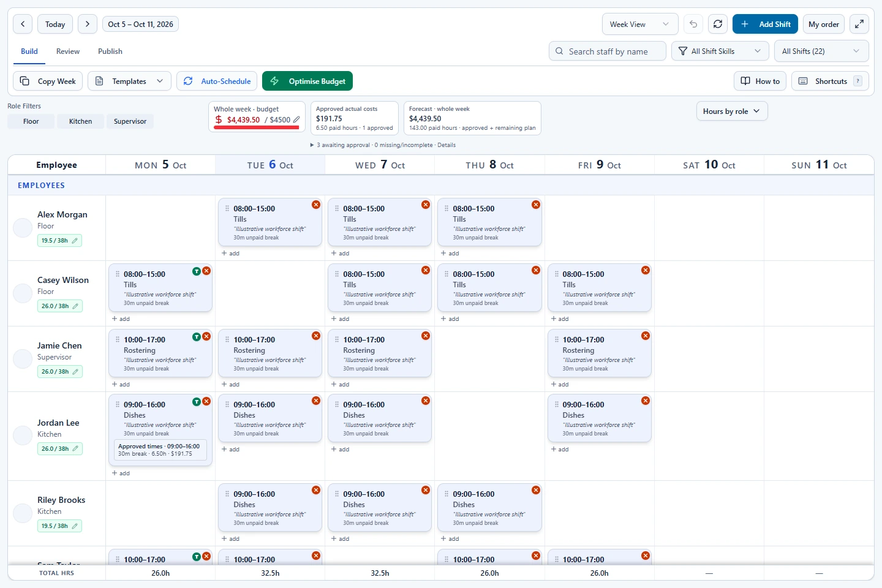Click the My order button
882x588 pixels.
pos(824,24)
